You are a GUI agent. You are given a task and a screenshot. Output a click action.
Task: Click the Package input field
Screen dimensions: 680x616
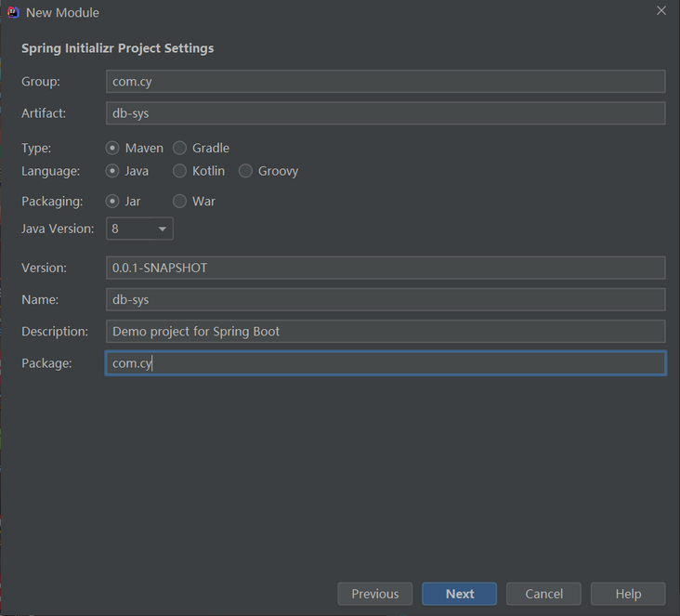pos(386,363)
